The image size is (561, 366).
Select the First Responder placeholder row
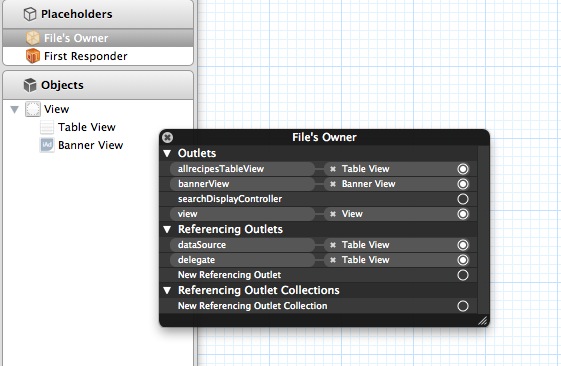click(98, 56)
